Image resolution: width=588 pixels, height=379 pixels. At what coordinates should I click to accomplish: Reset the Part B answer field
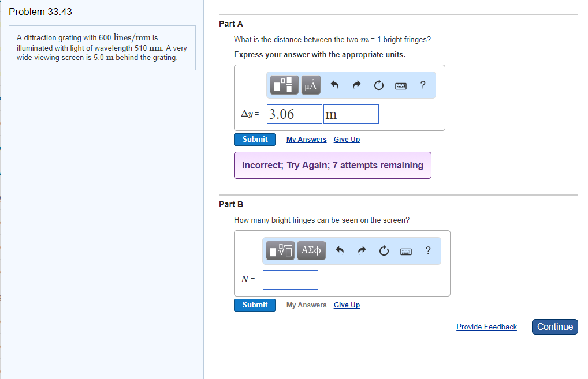point(384,250)
